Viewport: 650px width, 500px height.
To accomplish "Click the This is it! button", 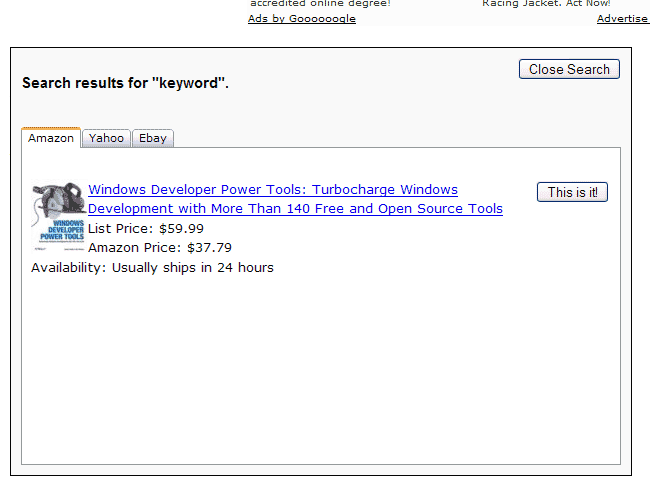I will [572, 192].
